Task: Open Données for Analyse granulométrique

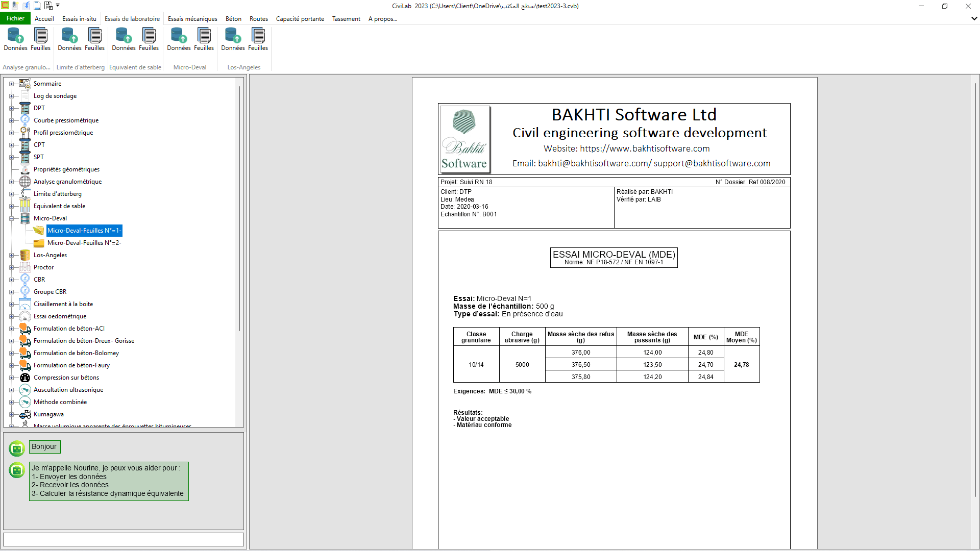Action: point(15,39)
